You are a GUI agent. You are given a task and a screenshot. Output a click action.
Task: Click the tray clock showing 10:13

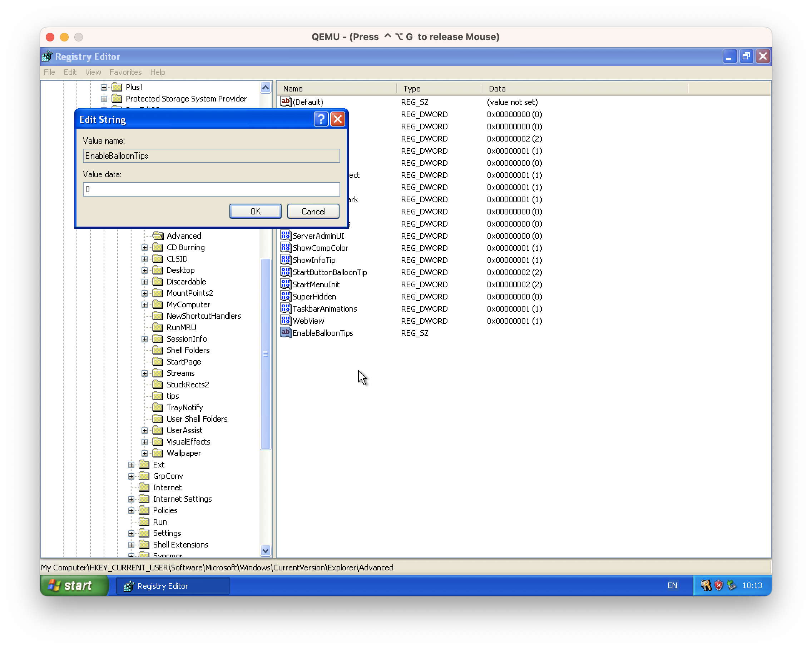pyautogui.click(x=752, y=585)
